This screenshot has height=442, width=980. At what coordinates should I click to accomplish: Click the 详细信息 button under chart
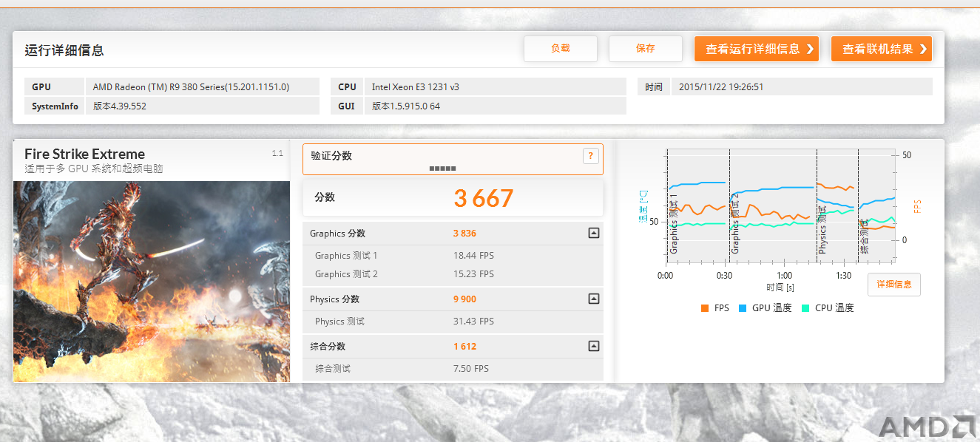tap(894, 285)
